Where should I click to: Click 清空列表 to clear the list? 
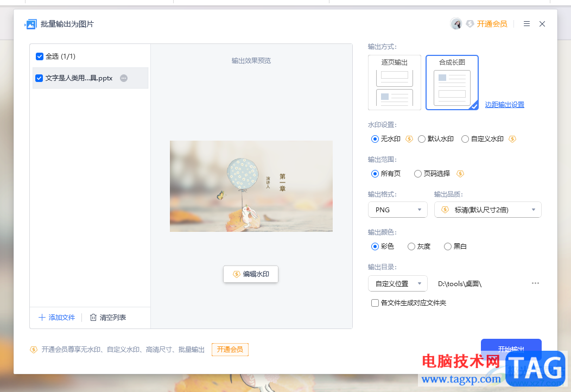click(108, 318)
